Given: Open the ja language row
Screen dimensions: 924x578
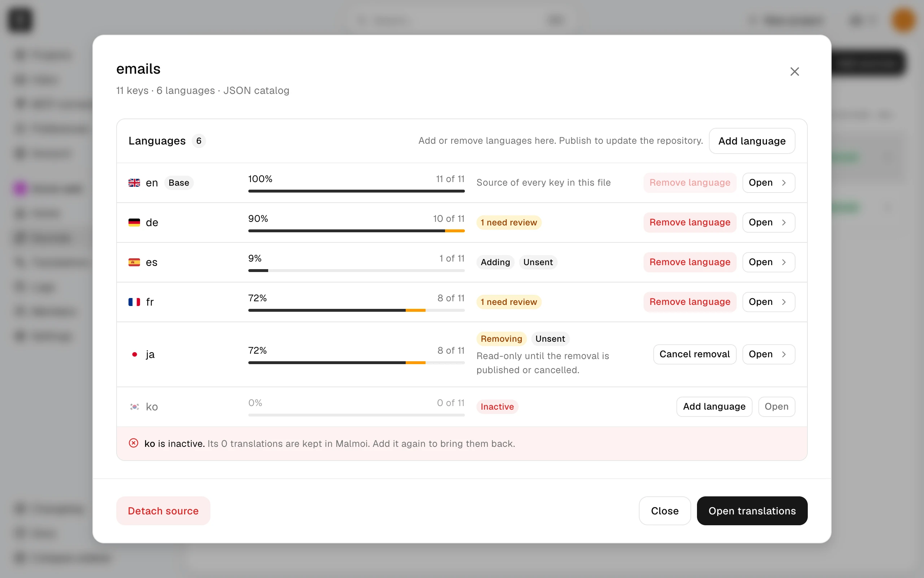Looking at the screenshot, I should pos(768,354).
